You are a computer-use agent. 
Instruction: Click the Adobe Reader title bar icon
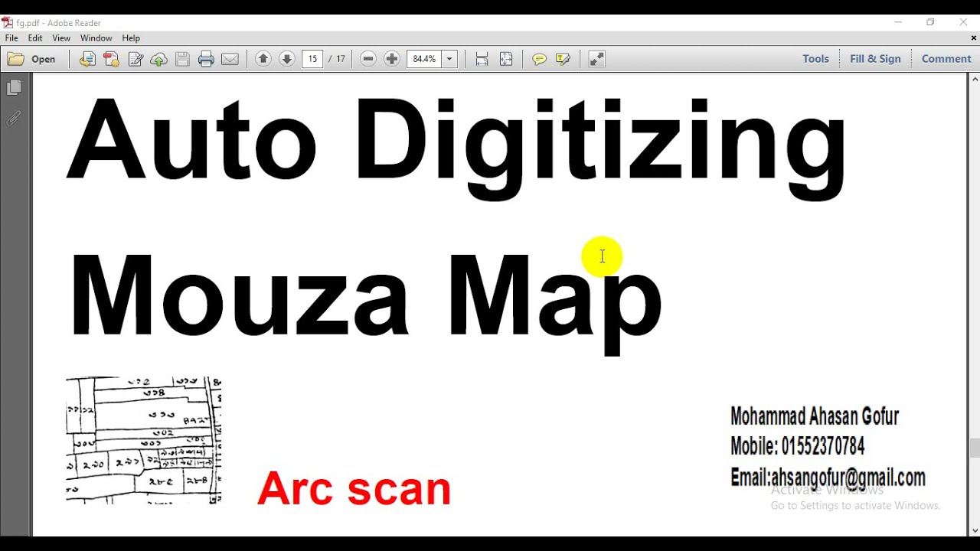[x=8, y=23]
